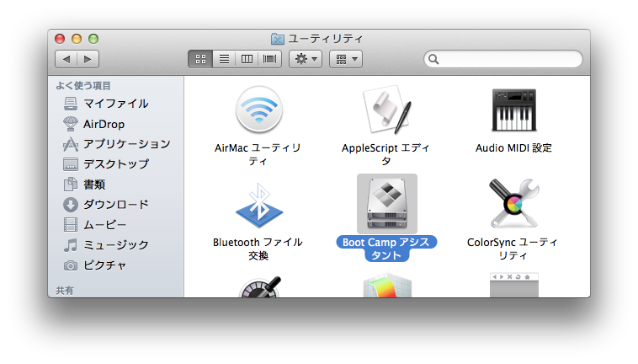
Task: Go forward with the right arrow button
Action: click(x=88, y=59)
